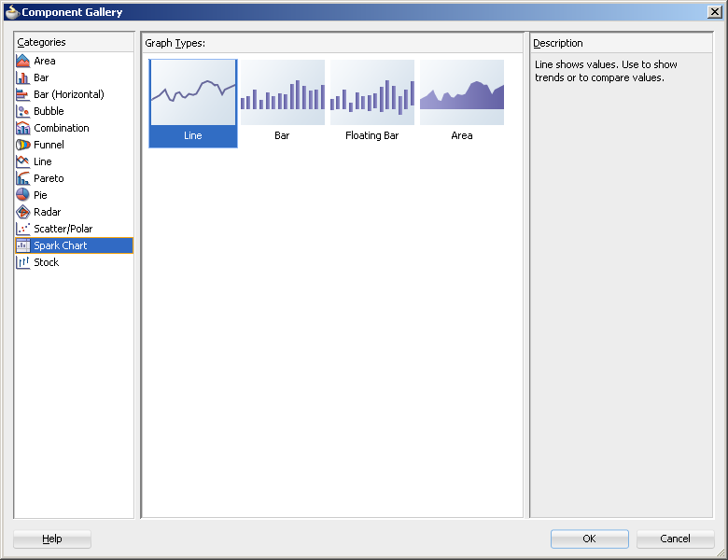Confirm selection with OK button

[x=589, y=539]
